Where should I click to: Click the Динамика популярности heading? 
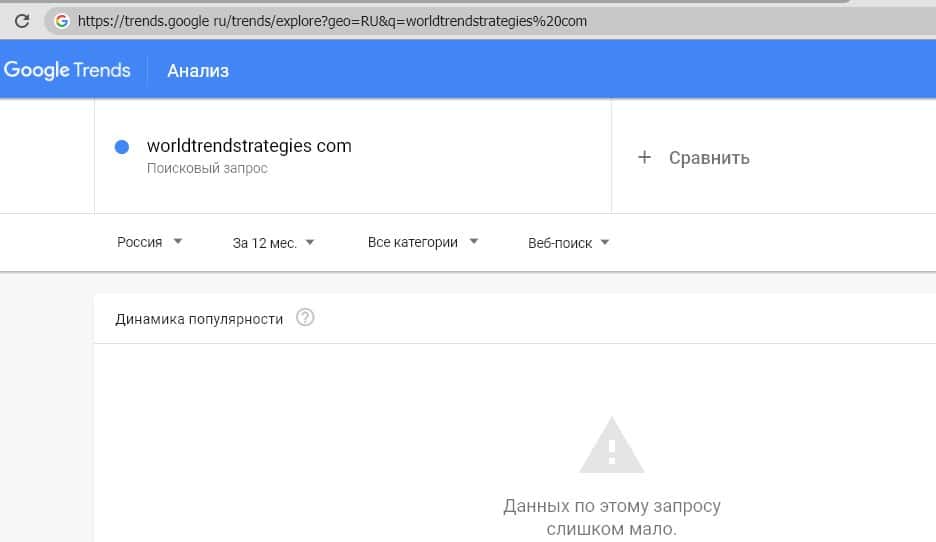[199, 319]
